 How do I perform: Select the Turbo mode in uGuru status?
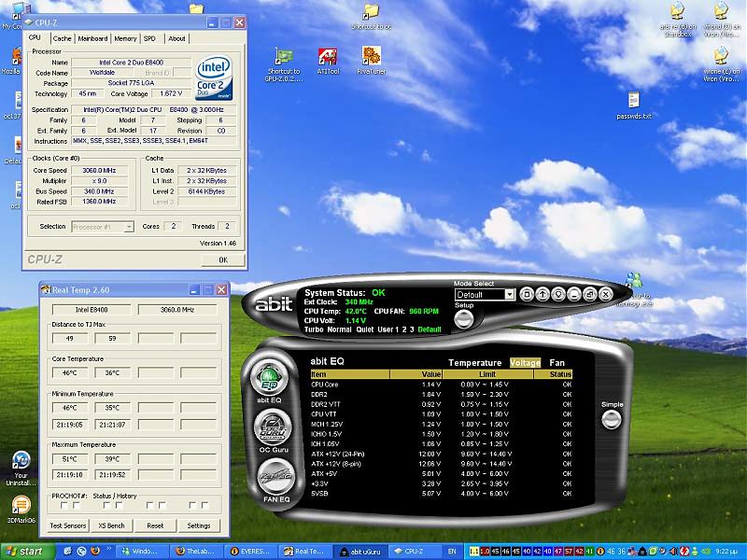click(x=314, y=329)
